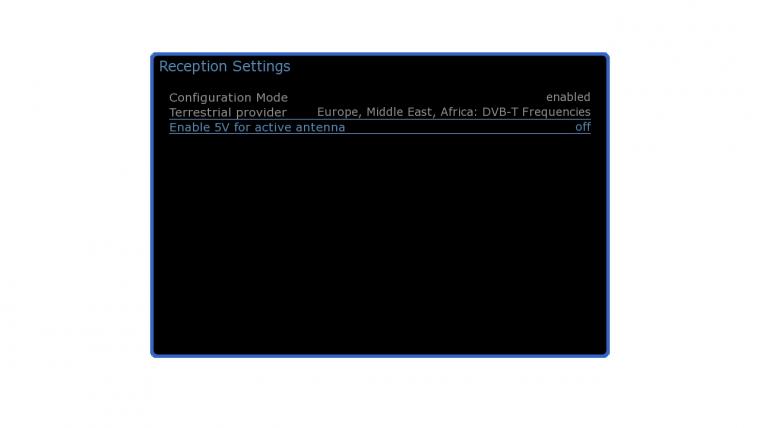
Task: Select the Configuration Mode setting label
Action: pos(228,97)
